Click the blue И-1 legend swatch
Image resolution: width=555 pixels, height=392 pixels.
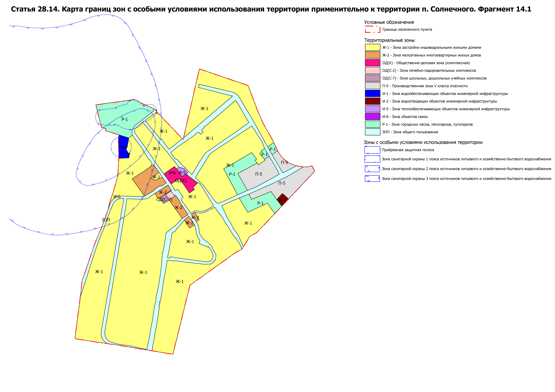[372, 93]
